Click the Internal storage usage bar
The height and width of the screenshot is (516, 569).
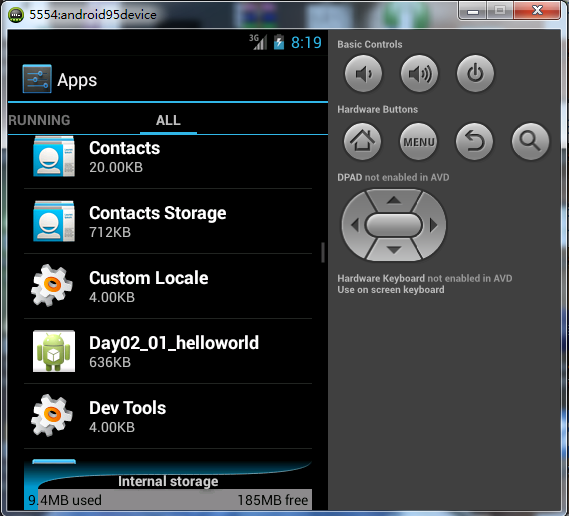point(168,499)
